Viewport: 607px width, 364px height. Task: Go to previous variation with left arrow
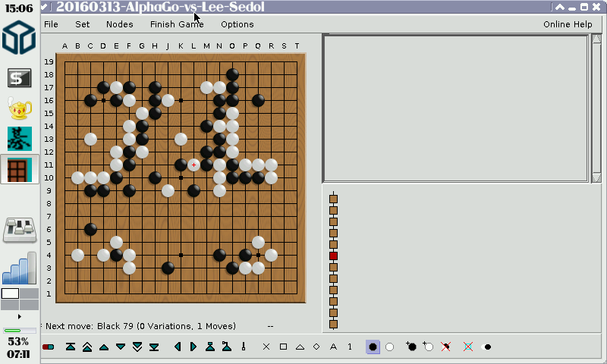tap(178, 347)
